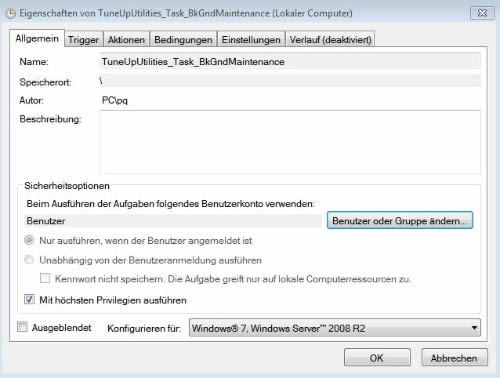Click the Konfigurieren für label
Screen dimensions: 500x378
click(x=144, y=328)
